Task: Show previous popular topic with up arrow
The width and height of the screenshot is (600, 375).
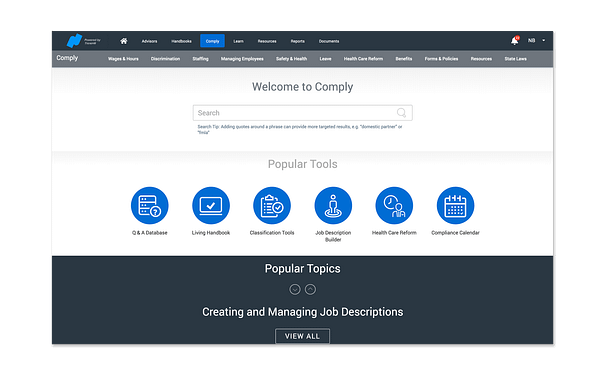Action: [310, 289]
